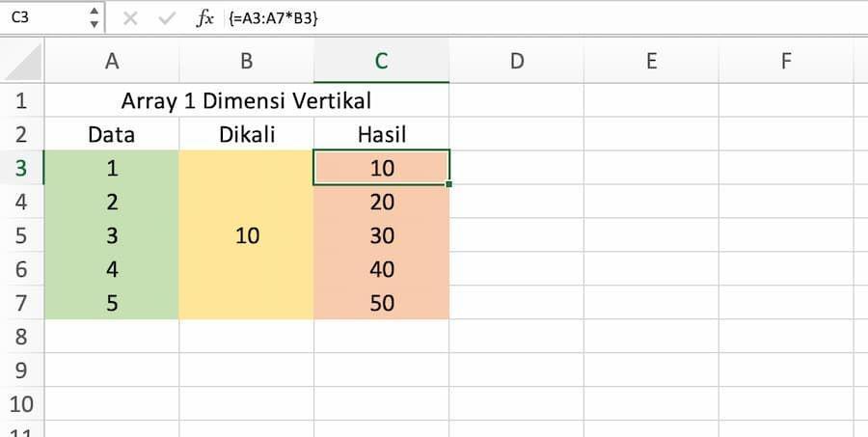Click the cancel X icon in formula bar
The image size is (868, 437).
click(x=130, y=19)
